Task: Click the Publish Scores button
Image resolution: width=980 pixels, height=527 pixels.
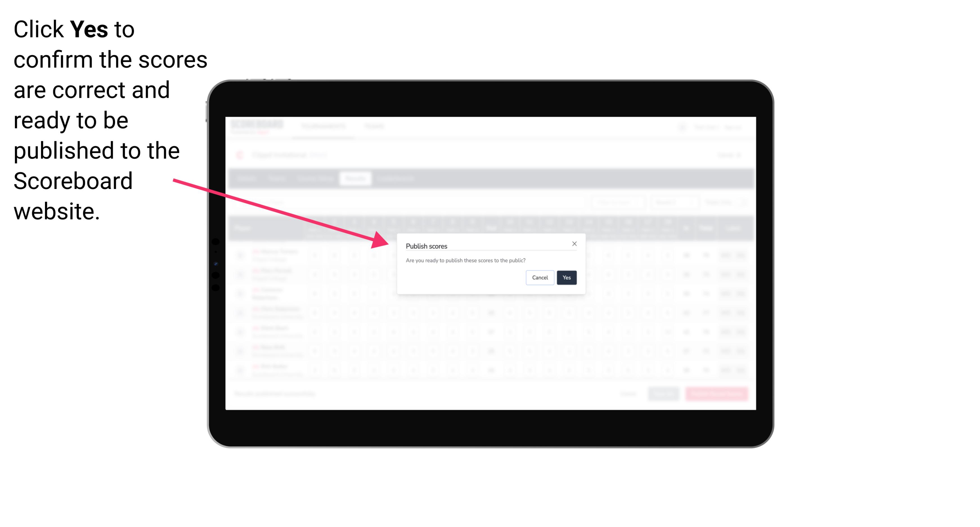Action: [x=566, y=277]
